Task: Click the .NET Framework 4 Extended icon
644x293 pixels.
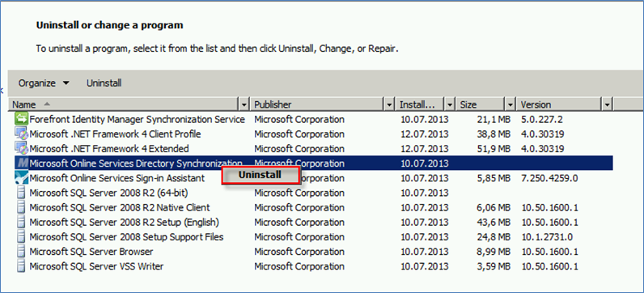Action: (x=21, y=148)
